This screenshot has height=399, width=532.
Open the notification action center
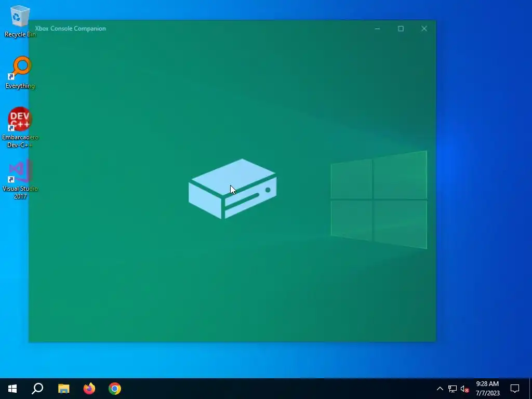(x=515, y=389)
